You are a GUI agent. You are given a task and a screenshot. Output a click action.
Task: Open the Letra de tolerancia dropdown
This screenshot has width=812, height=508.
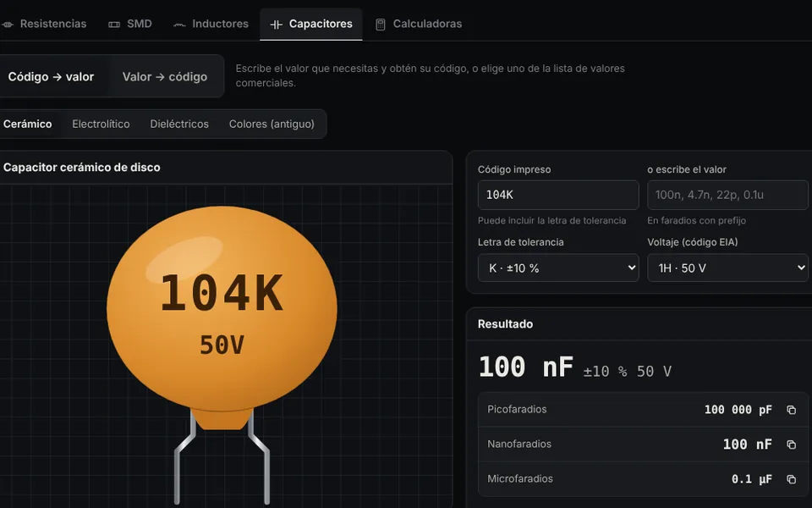pyautogui.click(x=558, y=268)
